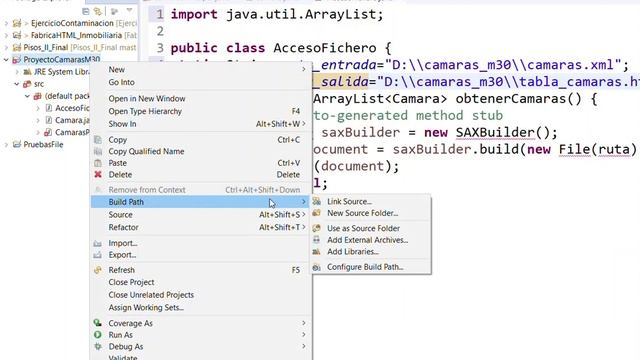This screenshot has height=360, width=640.
Task: Click on class name AccesoFichero in editor
Action: tap(325, 48)
